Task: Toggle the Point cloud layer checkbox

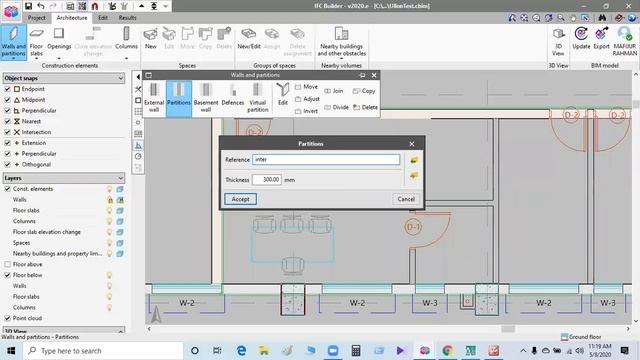Action: click(x=7, y=318)
